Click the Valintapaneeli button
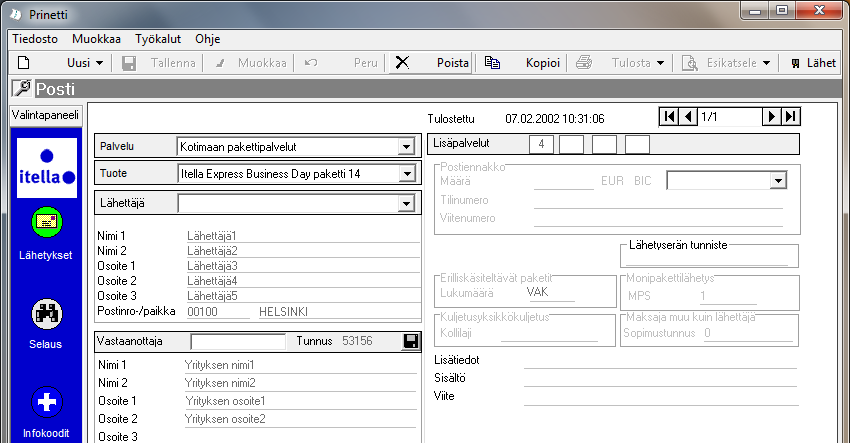This screenshot has height=443, width=850. [46, 115]
